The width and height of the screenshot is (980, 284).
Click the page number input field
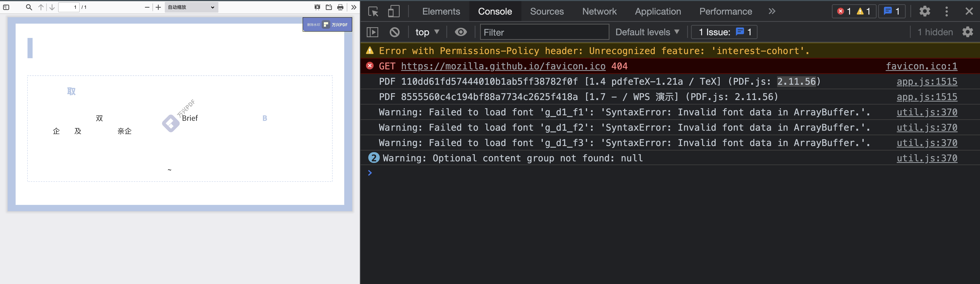tap(69, 7)
